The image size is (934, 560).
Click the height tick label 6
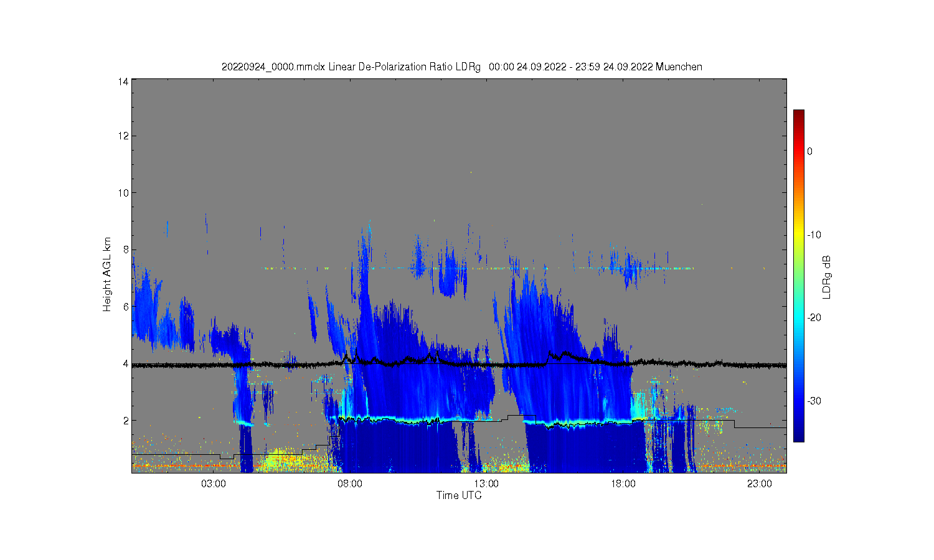point(126,307)
